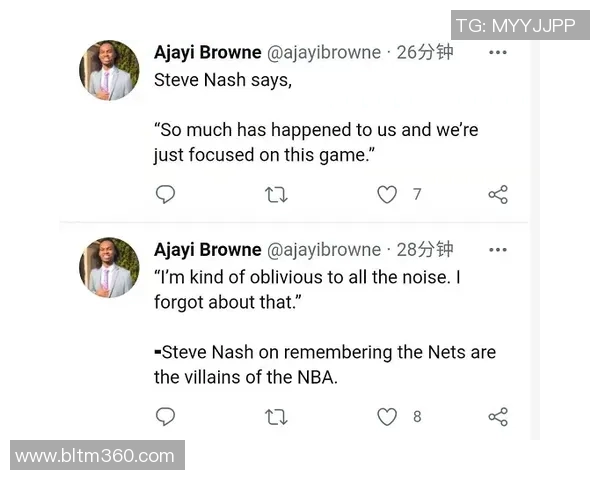Open Ajayi Browne's avatar on second tweet
600x480 pixels.
(109, 267)
